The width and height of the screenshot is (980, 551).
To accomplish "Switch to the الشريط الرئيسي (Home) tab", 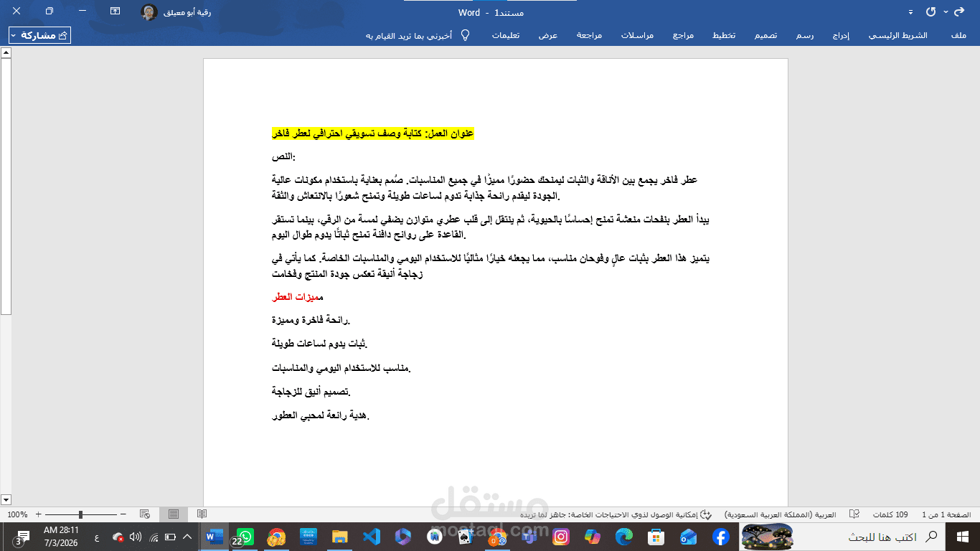I will (898, 35).
